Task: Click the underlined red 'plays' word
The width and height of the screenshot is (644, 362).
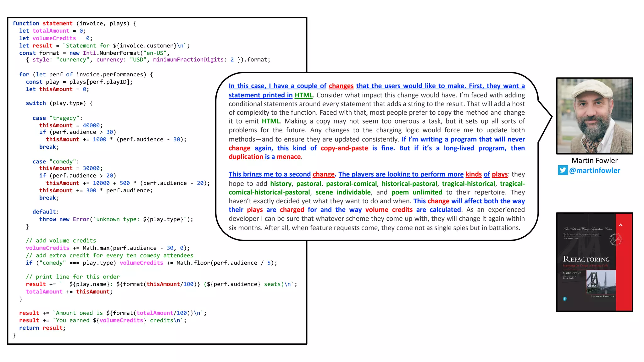Action: 500,174
